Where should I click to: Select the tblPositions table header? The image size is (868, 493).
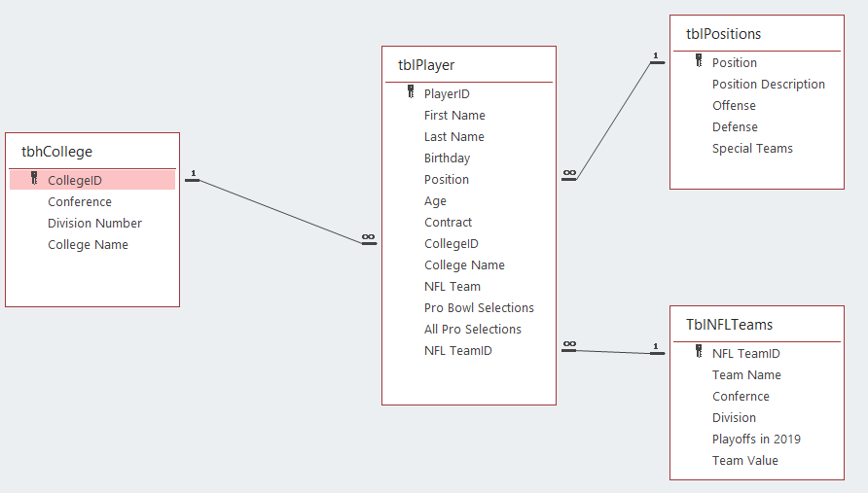pos(724,34)
